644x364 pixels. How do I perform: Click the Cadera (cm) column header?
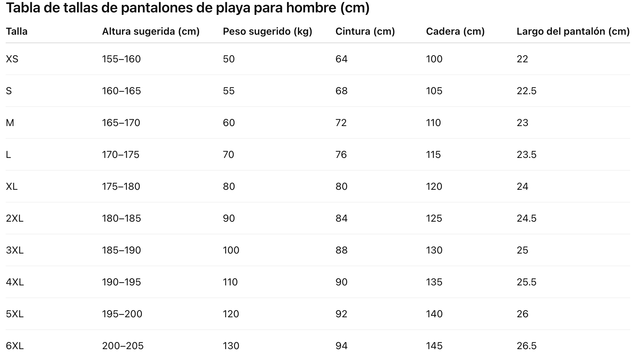[x=455, y=32]
